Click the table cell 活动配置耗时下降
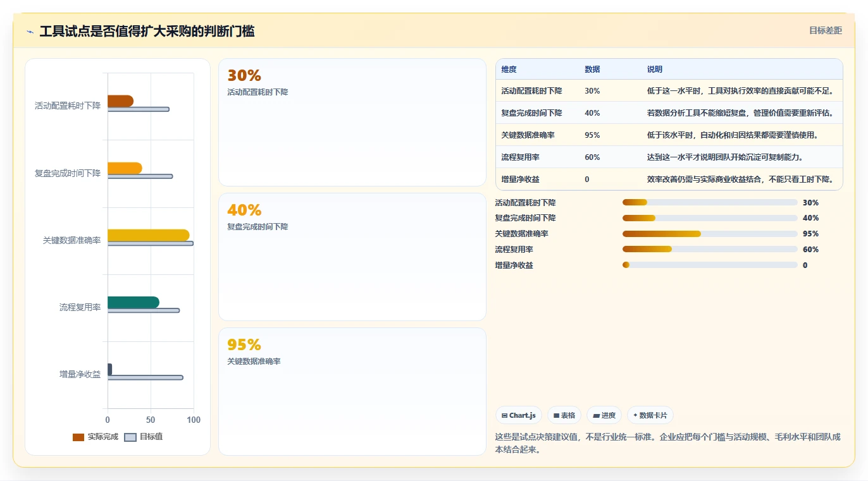The width and height of the screenshot is (868, 481). point(532,91)
